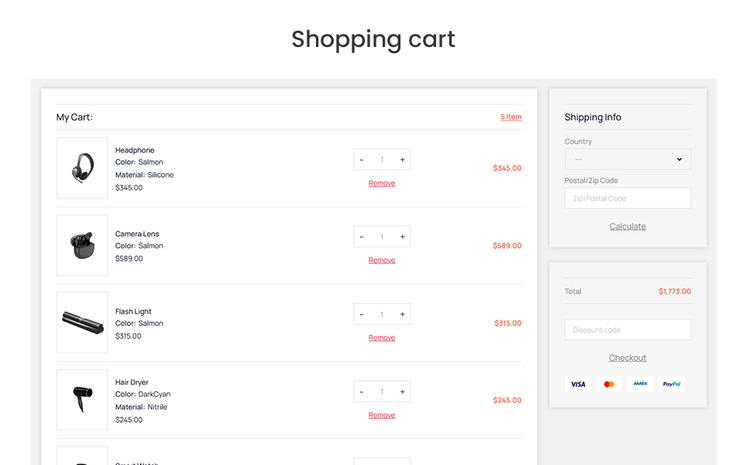Open the Hair Dryer product thumbnail

click(82, 400)
